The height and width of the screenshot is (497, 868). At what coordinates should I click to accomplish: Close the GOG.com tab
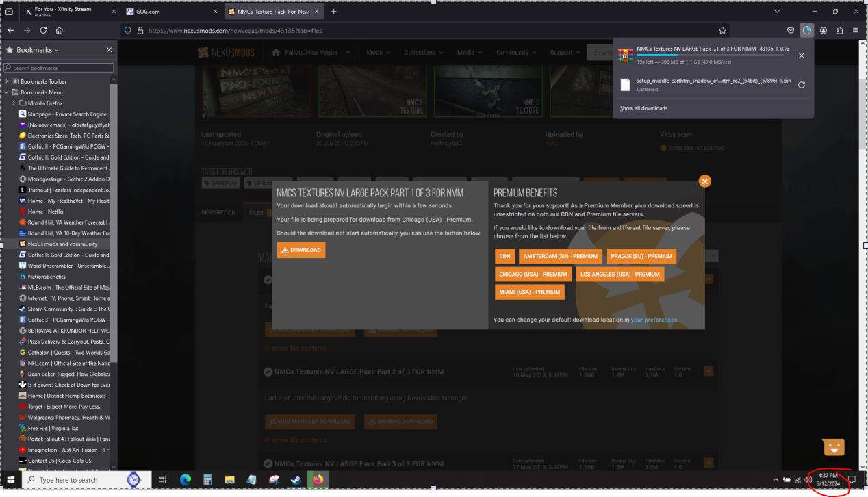[216, 12]
